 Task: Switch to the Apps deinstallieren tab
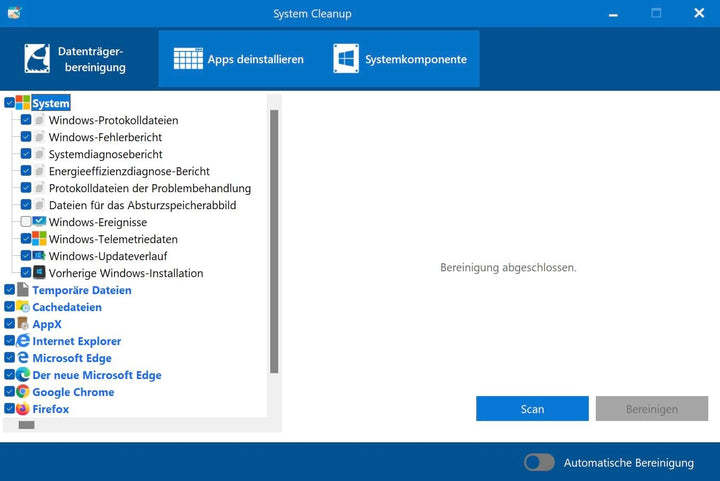[238, 59]
